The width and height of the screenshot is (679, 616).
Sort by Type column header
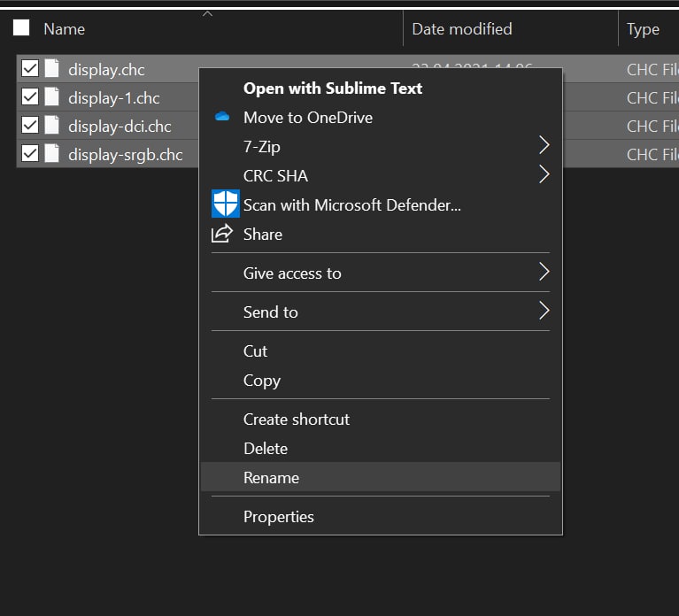[x=643, y=29]
